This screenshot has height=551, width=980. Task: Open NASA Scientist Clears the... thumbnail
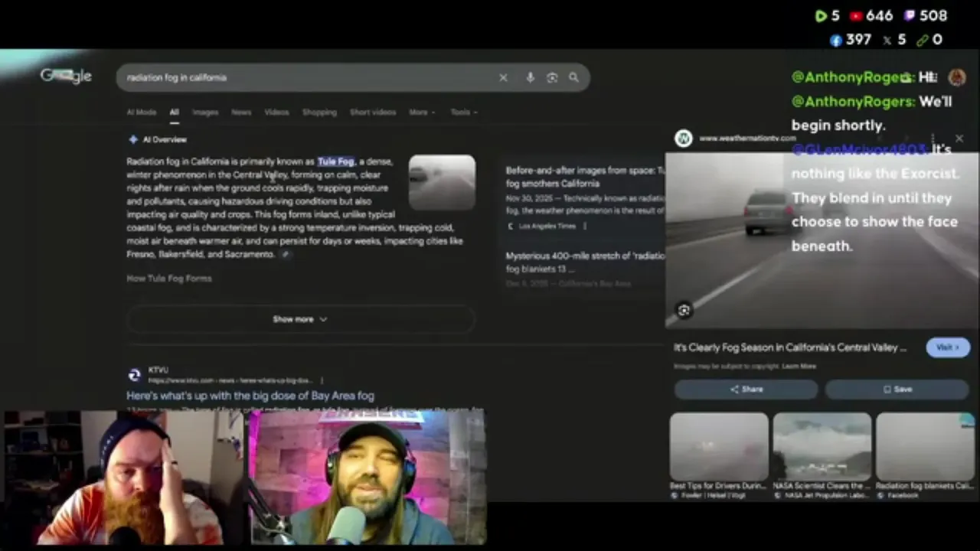click(x=822, y=447)
